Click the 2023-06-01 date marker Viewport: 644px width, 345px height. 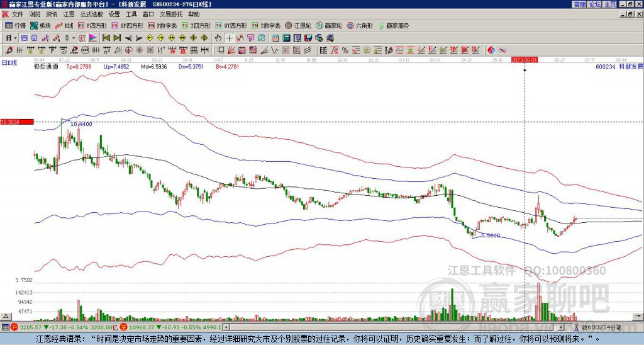pyautogui.click(x=525, y=60)
